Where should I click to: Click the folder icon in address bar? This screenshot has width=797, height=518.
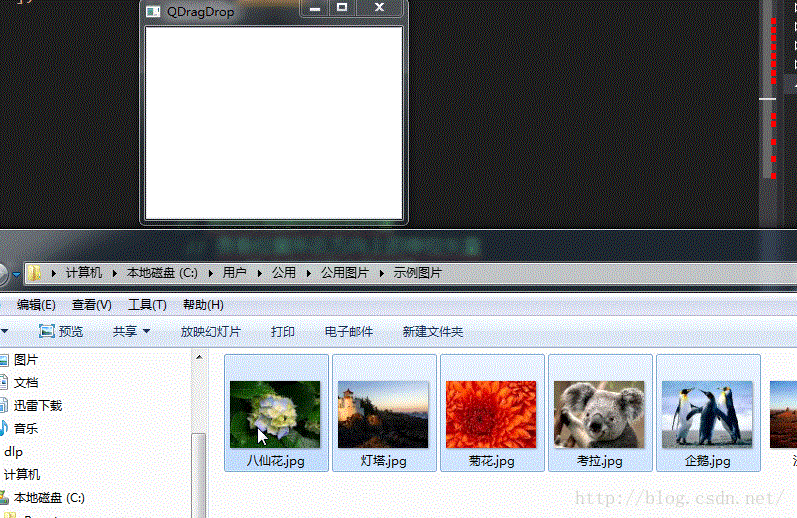click(35, 273)
